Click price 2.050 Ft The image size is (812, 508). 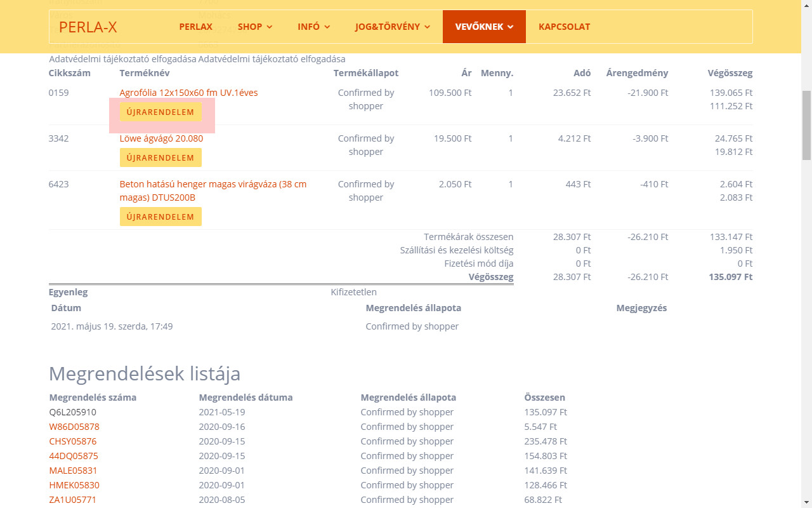click(455, 184)
